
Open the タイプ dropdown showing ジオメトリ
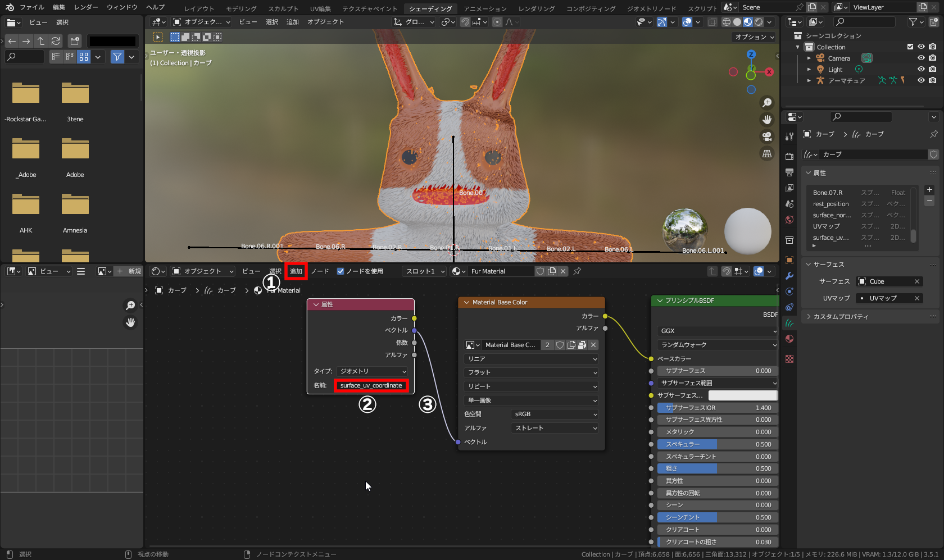(373, 371)
